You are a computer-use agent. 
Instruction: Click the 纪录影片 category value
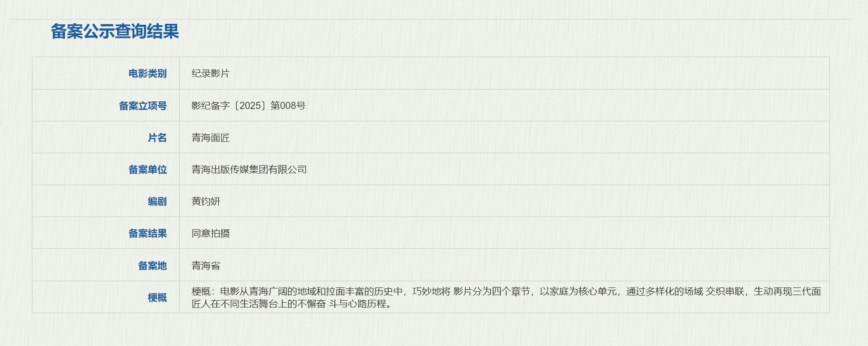pyautogui.click(x=211, y=73)
